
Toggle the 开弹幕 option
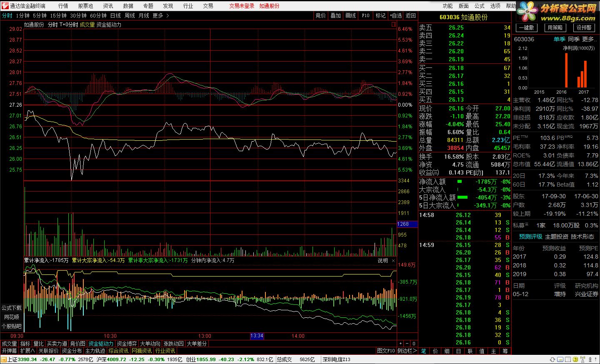tap(9, 351)
